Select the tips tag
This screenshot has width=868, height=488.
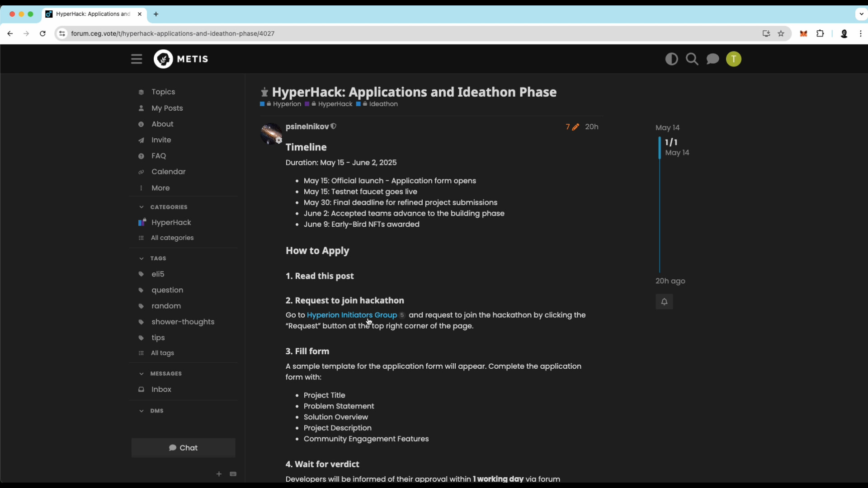pos(158,338)
